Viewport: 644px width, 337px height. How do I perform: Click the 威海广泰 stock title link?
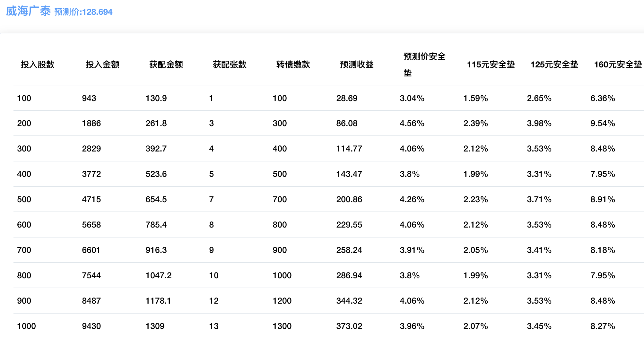point(28,11)
